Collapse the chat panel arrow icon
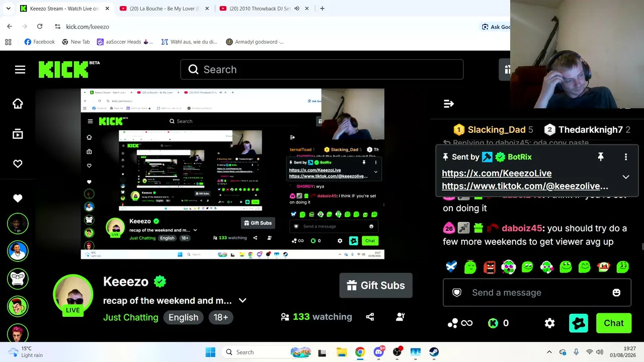The width and height of the screenshot is (644, 362). [449, 104]
